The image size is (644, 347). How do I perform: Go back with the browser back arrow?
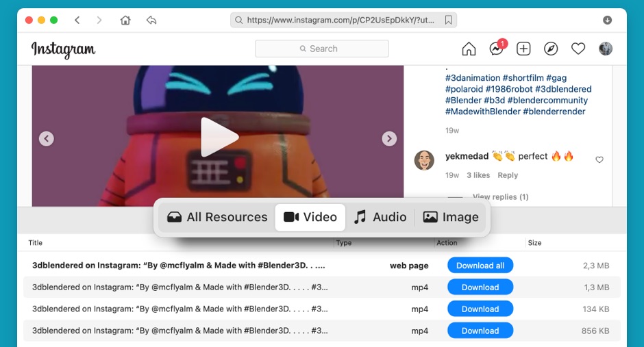pyautogui.click(x=77, y=20)
